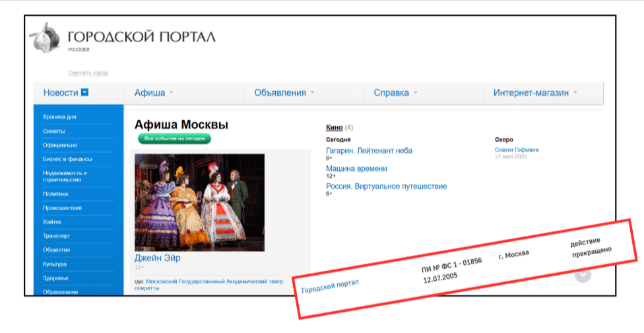The height and width of the screenshot is (333, 644).
Task: Click the round gray scroll-down arrow icon
Action: (x=582, y=275)
